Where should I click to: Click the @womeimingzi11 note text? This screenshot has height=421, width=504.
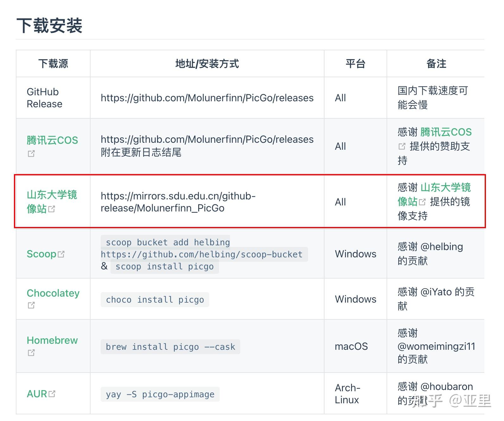436,346
